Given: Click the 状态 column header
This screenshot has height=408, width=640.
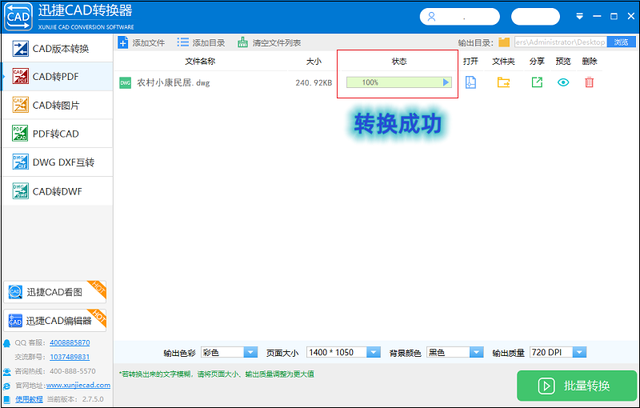Looking at the screenshot, I should [399, 61].
